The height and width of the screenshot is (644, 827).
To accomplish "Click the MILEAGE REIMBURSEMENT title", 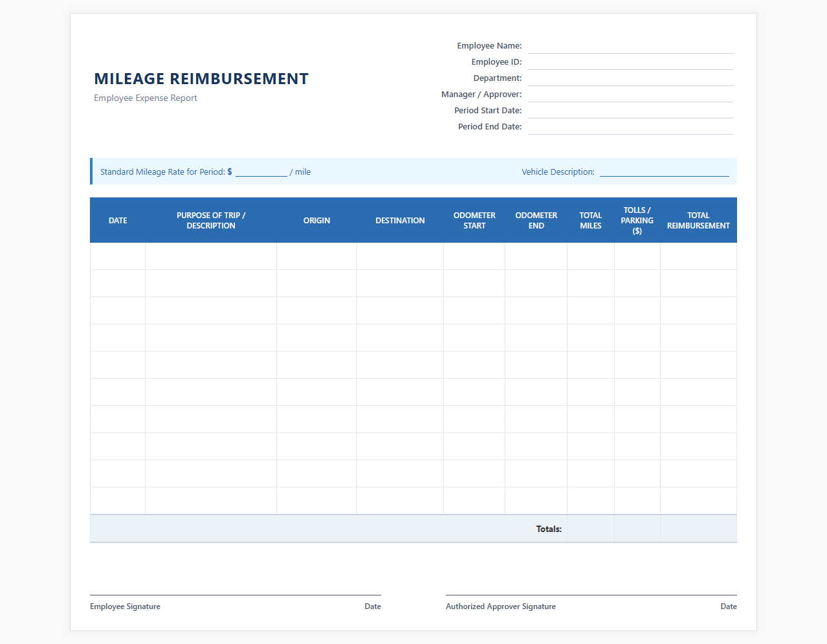I will pyautogui.click(x=201, y=79).
